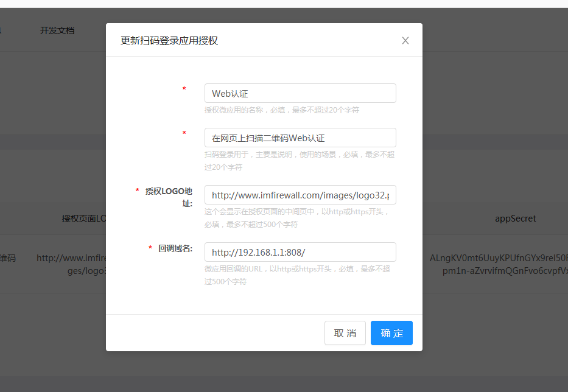Click the 授权页面LOGO column header behind the dialog

pyautogui.click(x=84, y=218)
